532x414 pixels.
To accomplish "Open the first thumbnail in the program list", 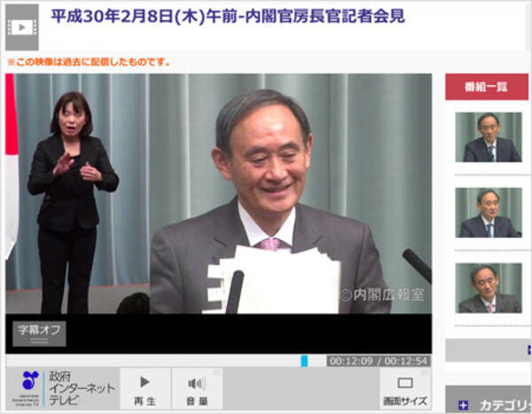I will (489, 137).
